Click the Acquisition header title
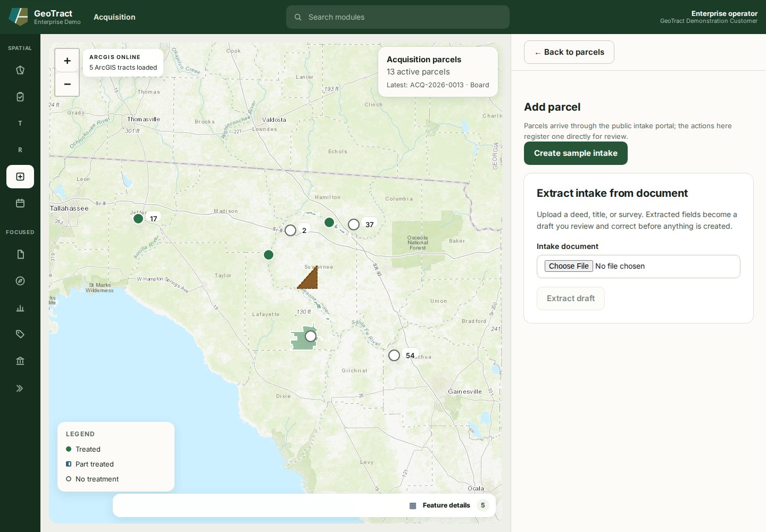This screenshot has height=532, width=766. (114, 17)
